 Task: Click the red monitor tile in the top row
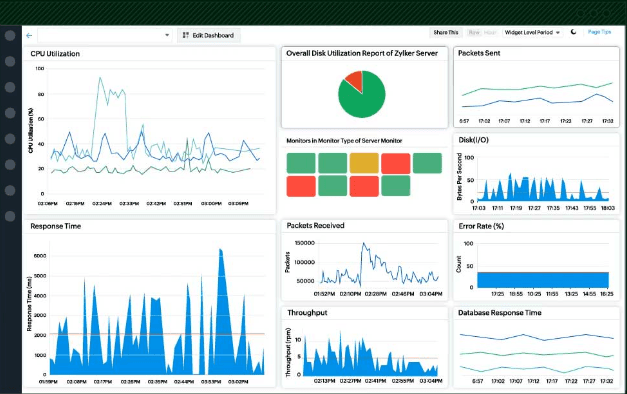(x=395, y=163)
